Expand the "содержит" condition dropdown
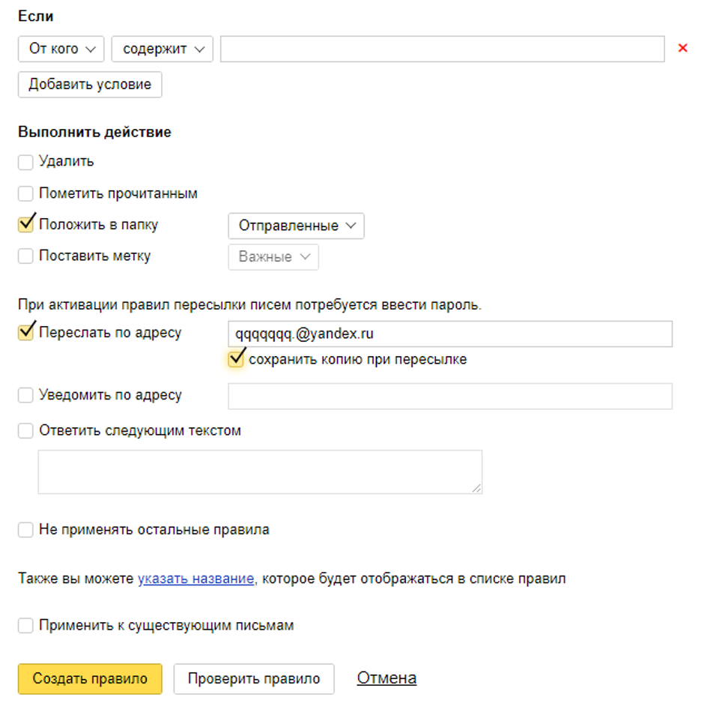The height and width of the screenshot is (715, 728). tap(163, 49)
